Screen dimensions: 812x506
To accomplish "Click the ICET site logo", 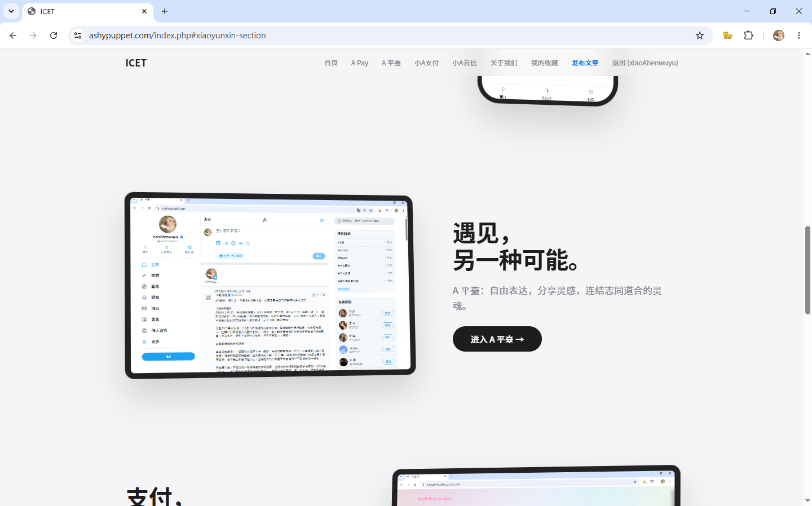I will click(136, 63).
